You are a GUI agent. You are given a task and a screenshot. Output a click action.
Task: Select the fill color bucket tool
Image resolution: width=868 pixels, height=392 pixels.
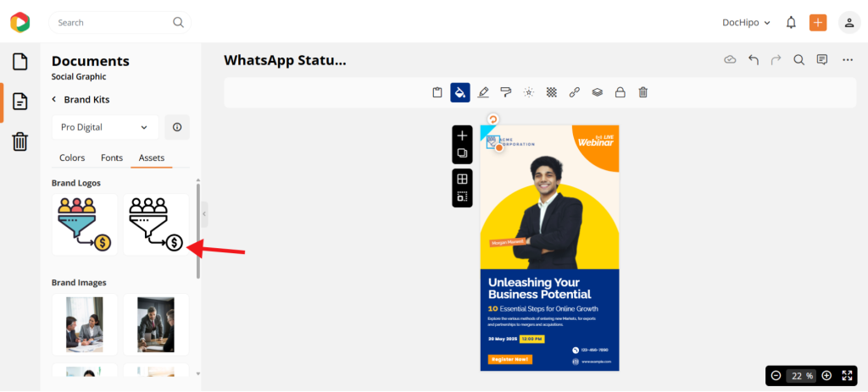tap(460, 92)
